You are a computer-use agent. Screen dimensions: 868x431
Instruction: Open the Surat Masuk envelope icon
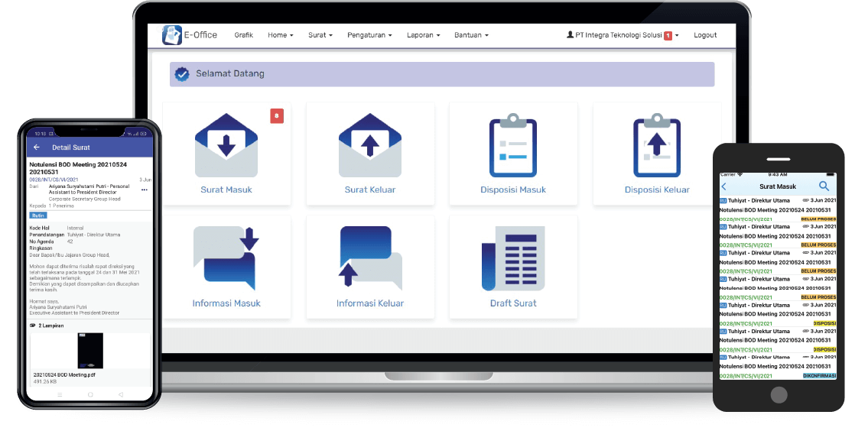point(226,145)
